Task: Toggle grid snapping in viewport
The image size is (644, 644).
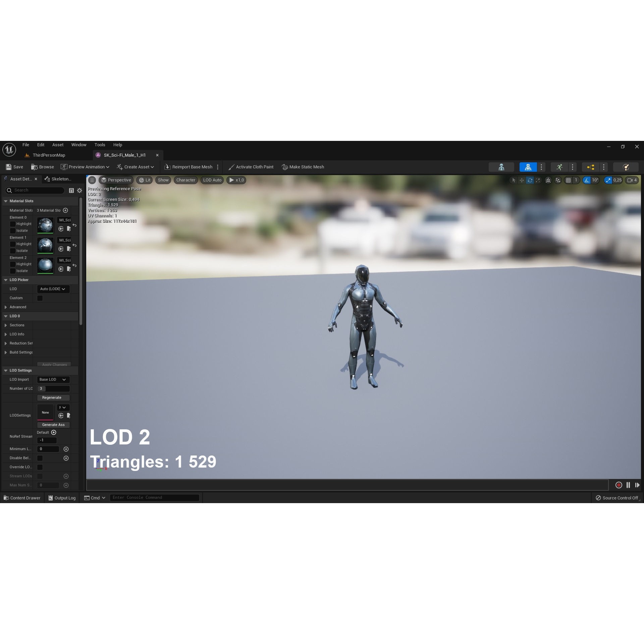Action: pyautogui.click(x=568, y=180)
